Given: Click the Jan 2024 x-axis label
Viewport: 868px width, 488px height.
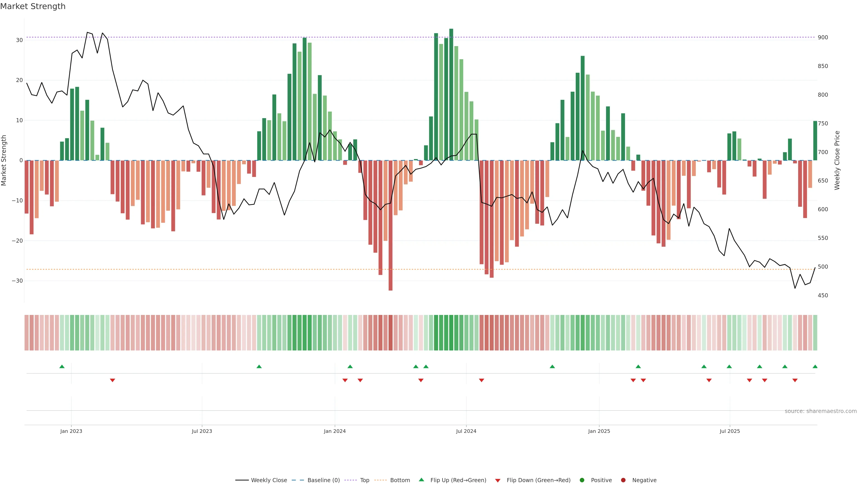Looking at the screenshot, I should pyautogui.click(x=335, y=431).
